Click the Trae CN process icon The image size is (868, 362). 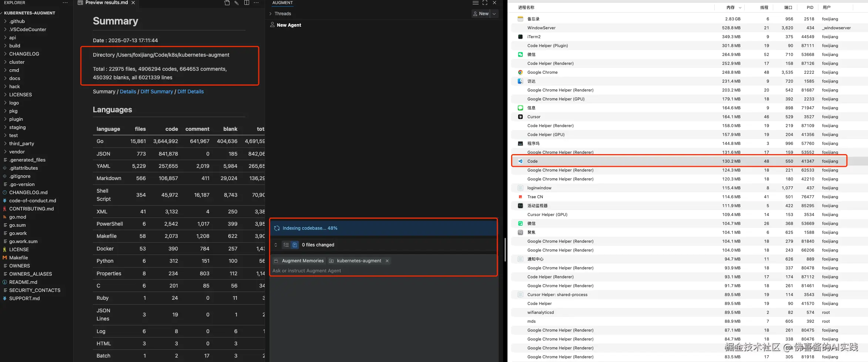(520, 197)
